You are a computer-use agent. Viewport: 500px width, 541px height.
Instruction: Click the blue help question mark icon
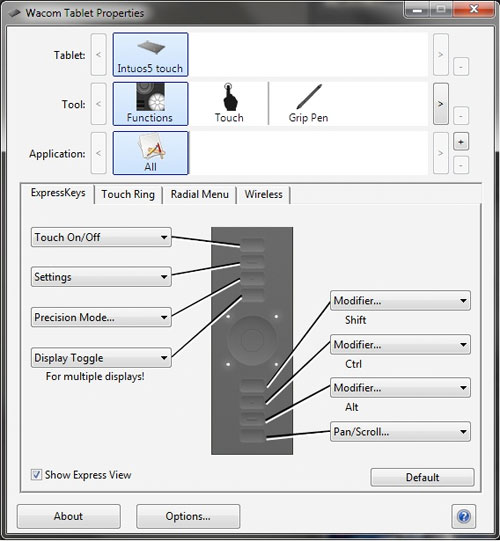pyautogui.click(x=463, y=517)
